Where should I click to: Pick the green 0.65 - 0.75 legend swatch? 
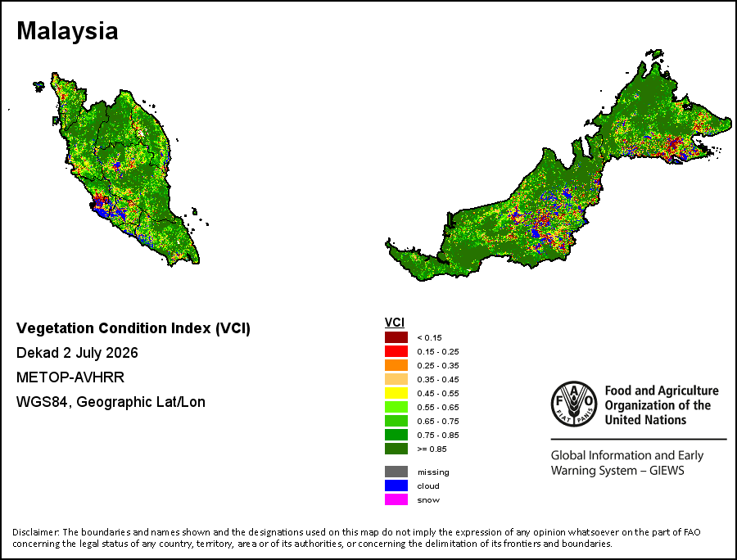(x=396, y=421)
